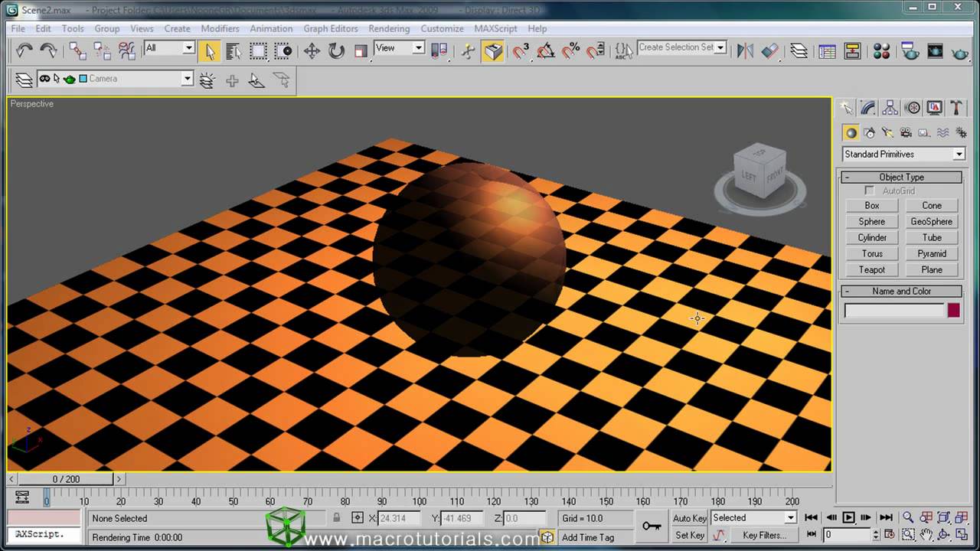Screen dimensions: 980x551
Task: Click the Cylinder primitive button
Action: [872, 237]
